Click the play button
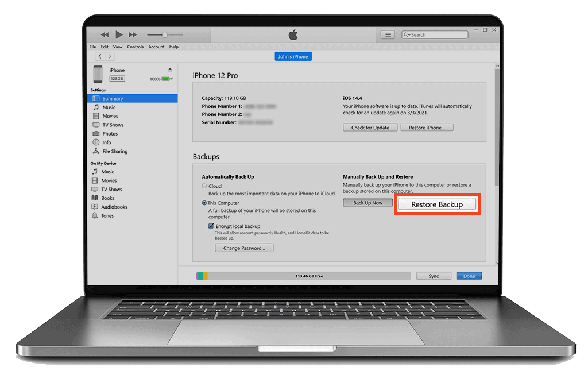This screenshot has width=588, height=382. (x=119, y=35)
